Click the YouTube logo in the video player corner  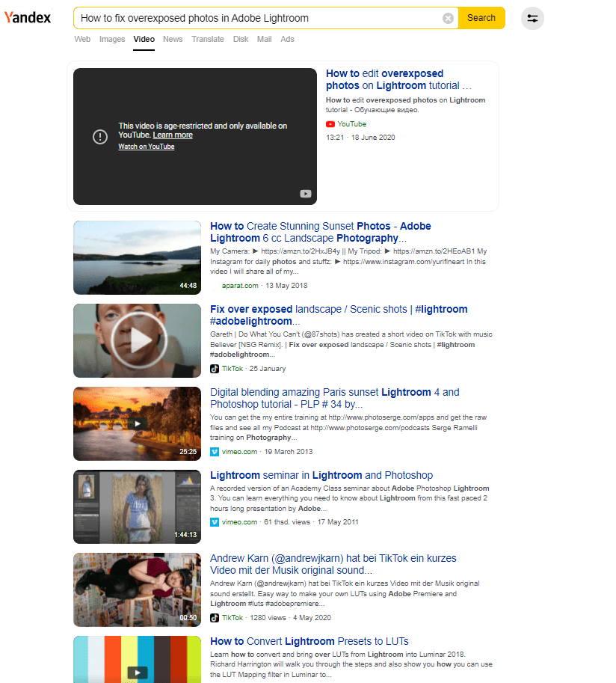coord(306,194)
